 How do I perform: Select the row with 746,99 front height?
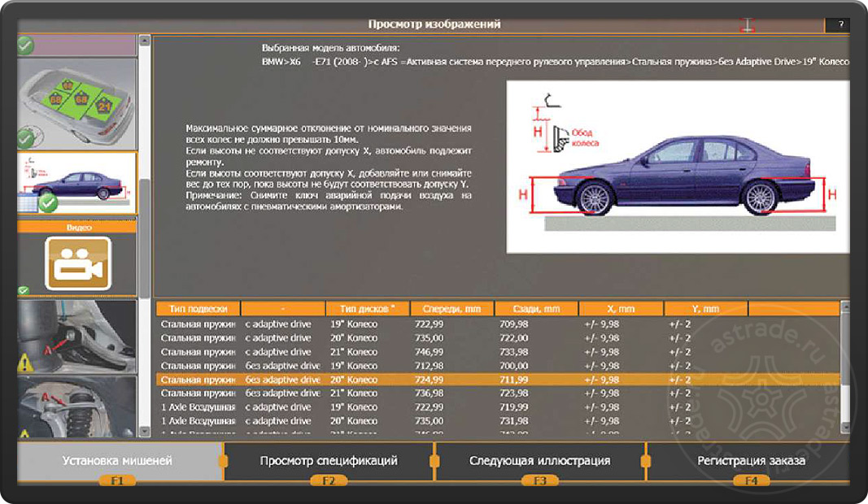click(498, 352)
